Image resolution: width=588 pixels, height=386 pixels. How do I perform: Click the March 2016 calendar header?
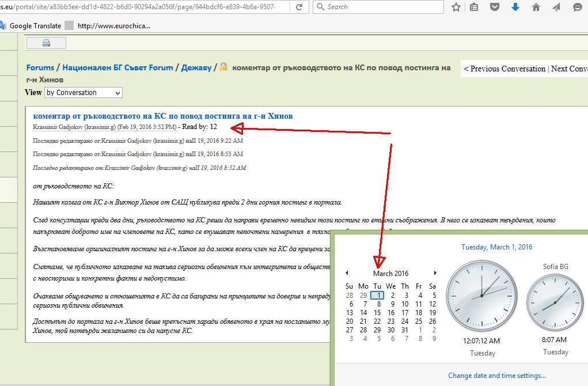coord(390,274)
